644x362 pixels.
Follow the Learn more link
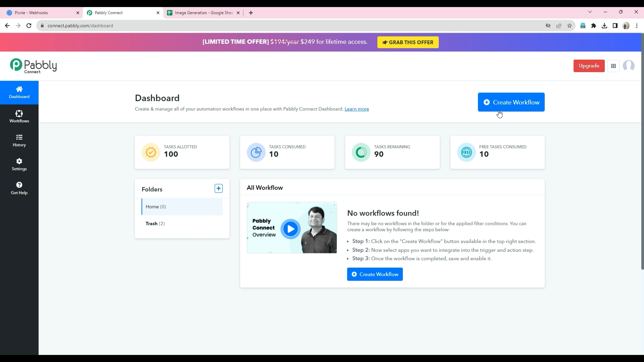(x=357, y=109)
